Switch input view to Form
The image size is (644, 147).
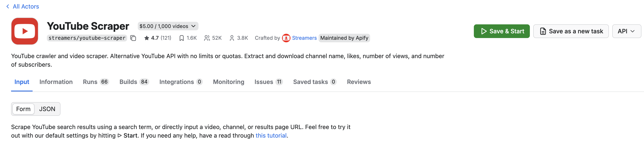[x=23, y=109]
